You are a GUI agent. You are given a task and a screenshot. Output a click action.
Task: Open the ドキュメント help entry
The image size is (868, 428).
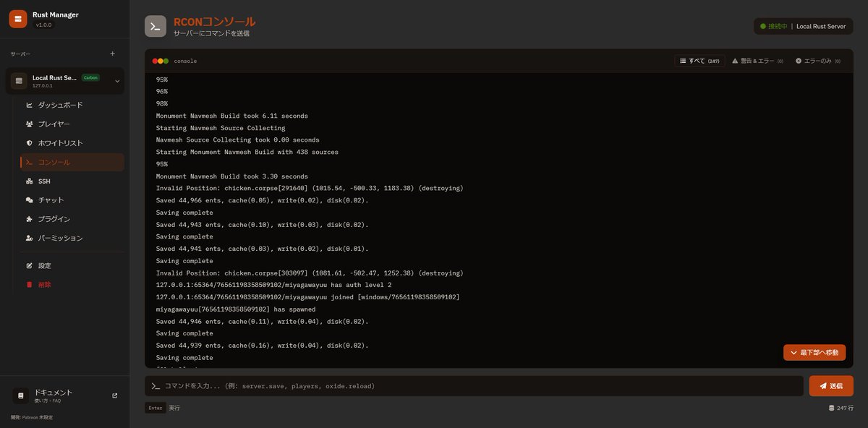[x=65, y=395]
